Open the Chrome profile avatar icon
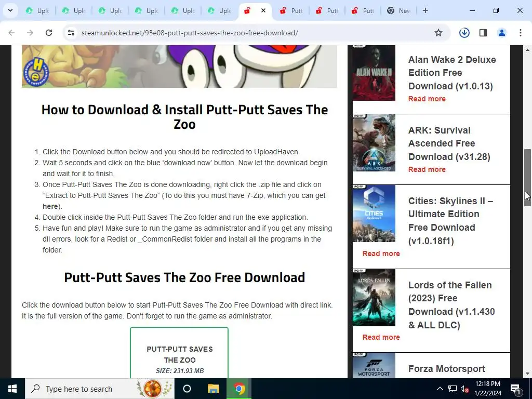532x399 pixels. pos(502,33)
